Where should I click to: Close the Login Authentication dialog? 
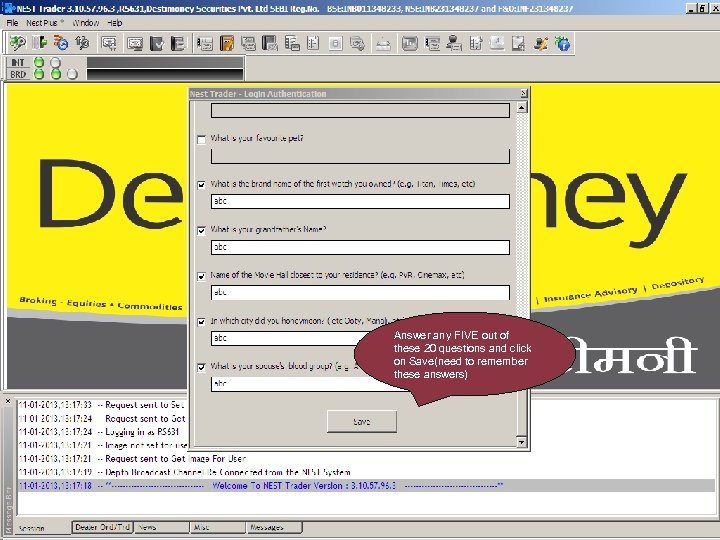click(523, 94)
